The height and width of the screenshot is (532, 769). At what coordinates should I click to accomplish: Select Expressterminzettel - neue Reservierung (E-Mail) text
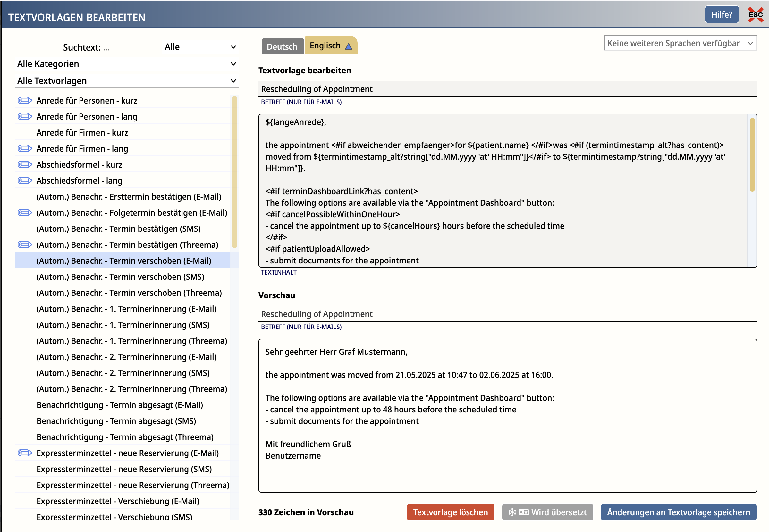128,453
